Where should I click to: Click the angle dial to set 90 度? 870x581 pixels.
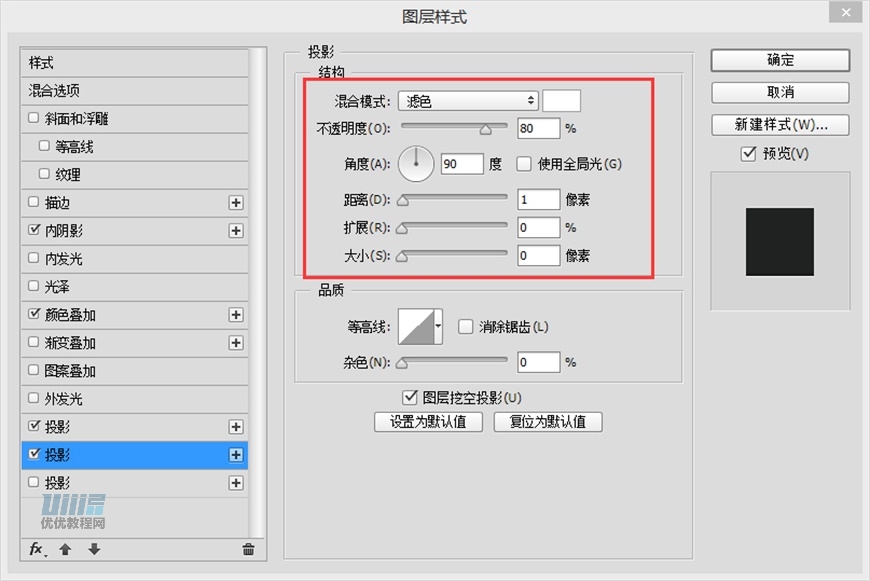point(415,163)
